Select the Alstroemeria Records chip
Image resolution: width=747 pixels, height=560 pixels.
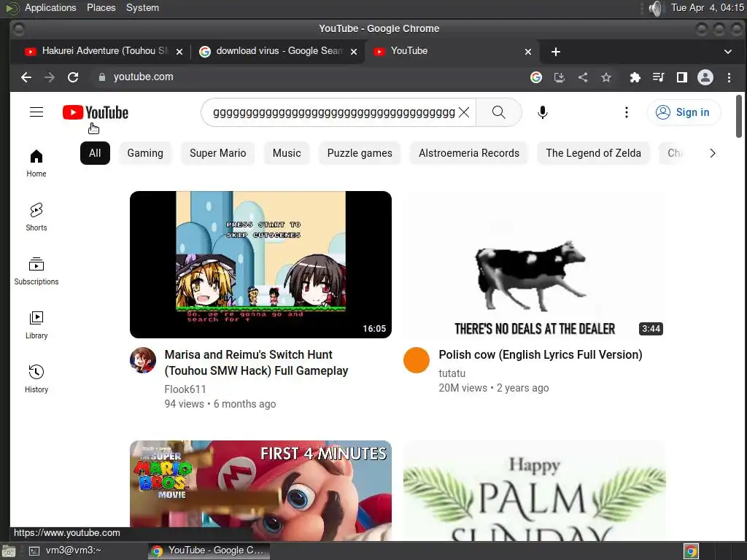[469, 153]
